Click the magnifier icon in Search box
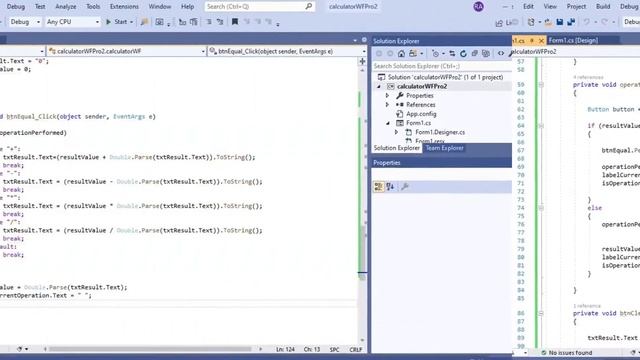This screenshot has height=360, width=640. pyautogui.click(x=309, y=6)
